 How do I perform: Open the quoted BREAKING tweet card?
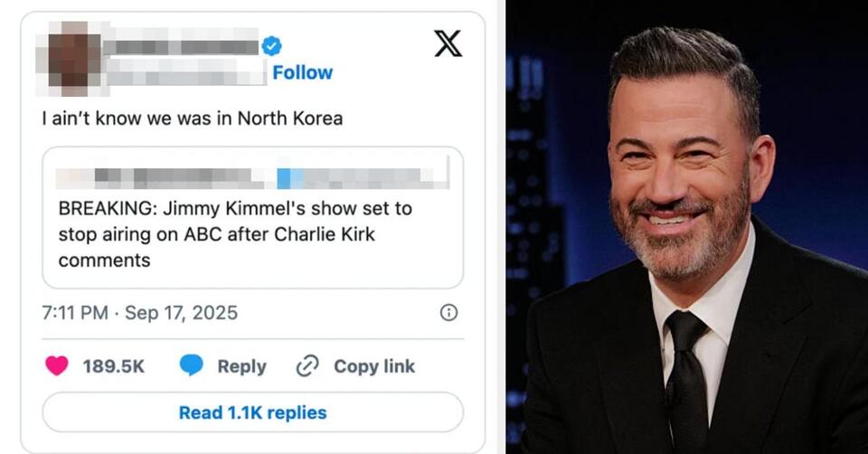(253, 218)
